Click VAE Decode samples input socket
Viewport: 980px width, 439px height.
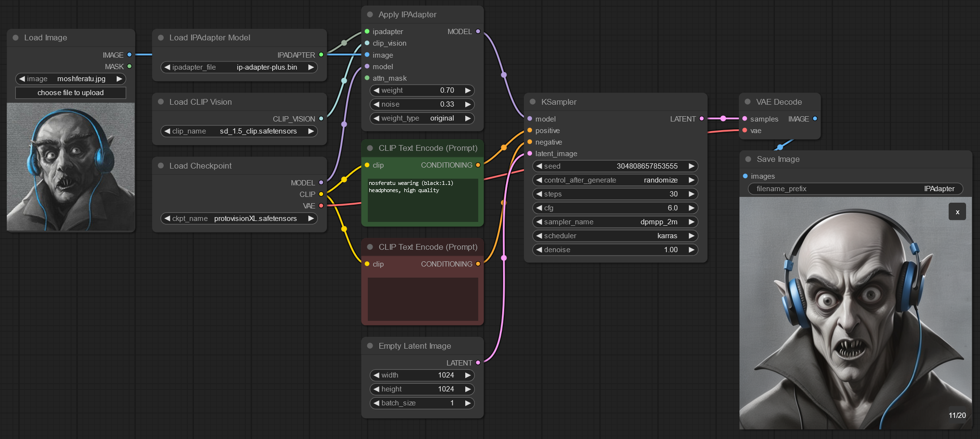click(745, 119)
